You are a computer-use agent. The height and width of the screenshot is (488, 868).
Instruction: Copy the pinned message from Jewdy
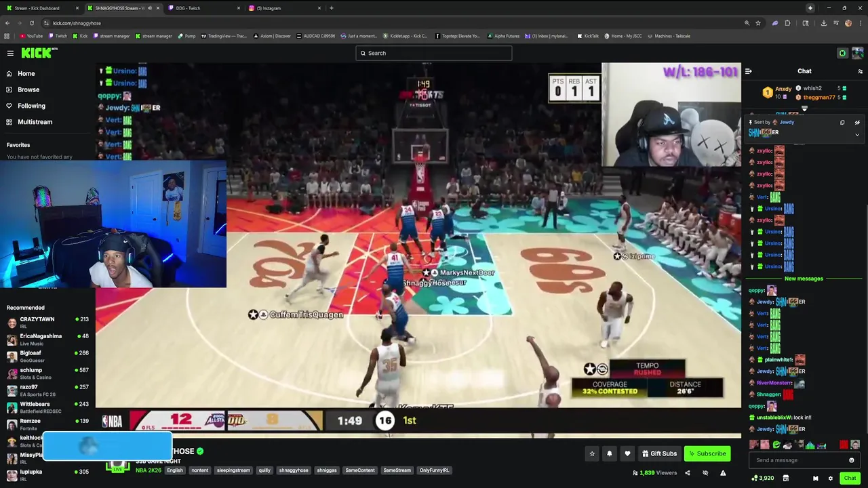(x=842, y=123)
